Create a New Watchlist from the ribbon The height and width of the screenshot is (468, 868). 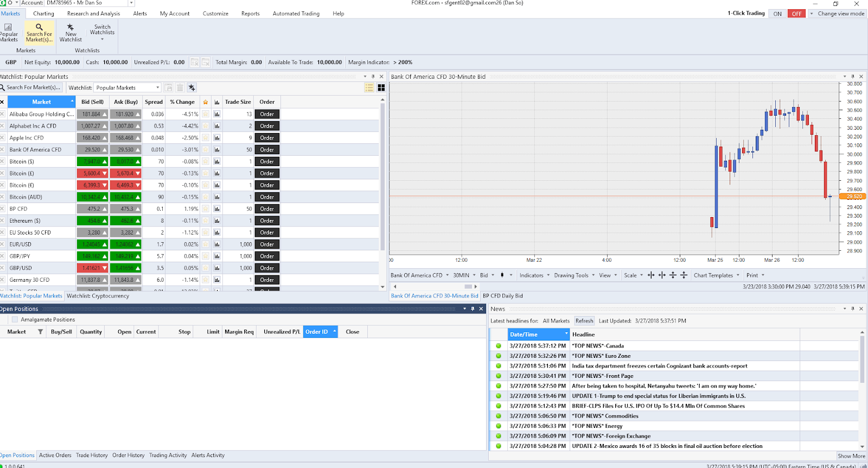tap(71, 33)
